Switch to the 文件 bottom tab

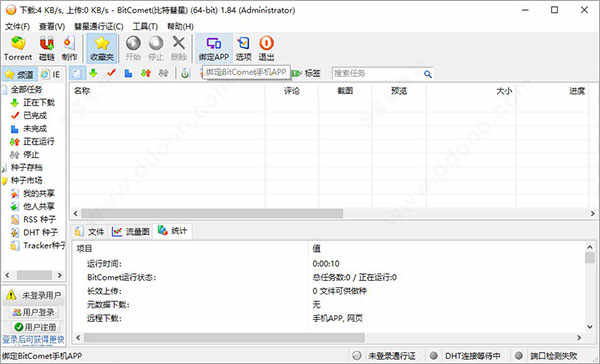click(x=89, y=231)
